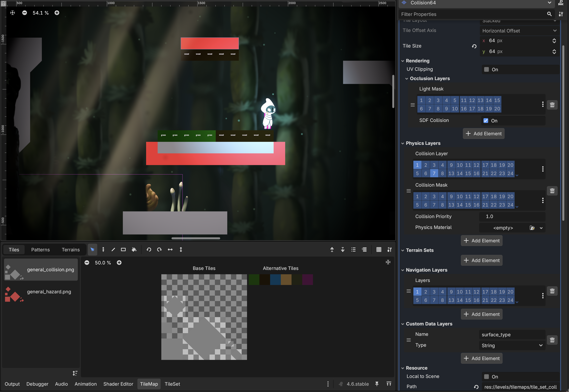Pin the bottom panel

click(x=377, y=384)
